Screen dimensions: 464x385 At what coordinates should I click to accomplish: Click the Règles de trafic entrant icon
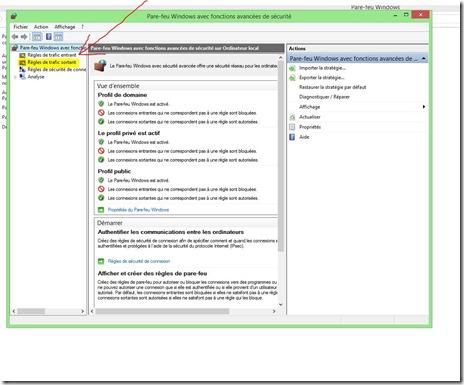22,55
